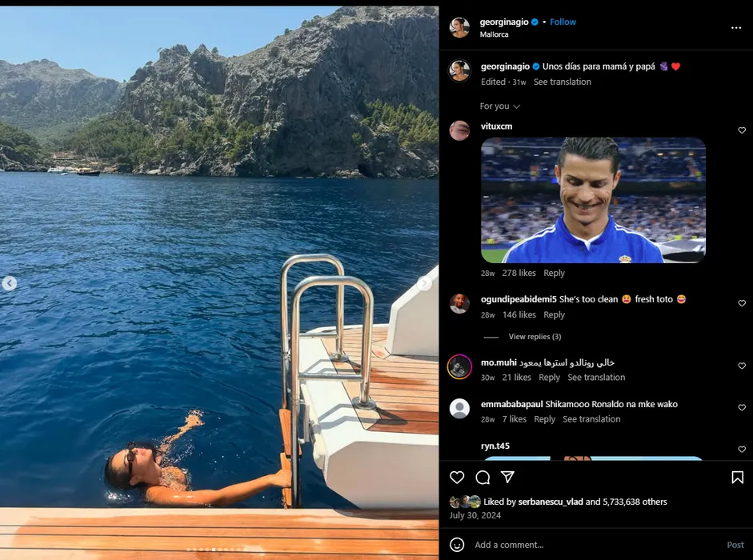Expand the For you comment sort dropdown
Image resolution: width=753 pixels, height=560 pixels.
(500, 106)
